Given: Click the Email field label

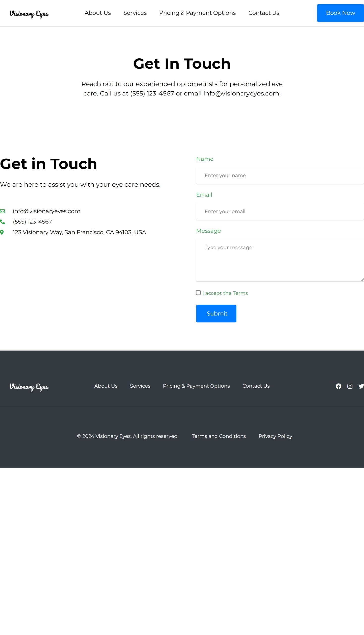Looking at the screenshot, I should pos(204,195).
